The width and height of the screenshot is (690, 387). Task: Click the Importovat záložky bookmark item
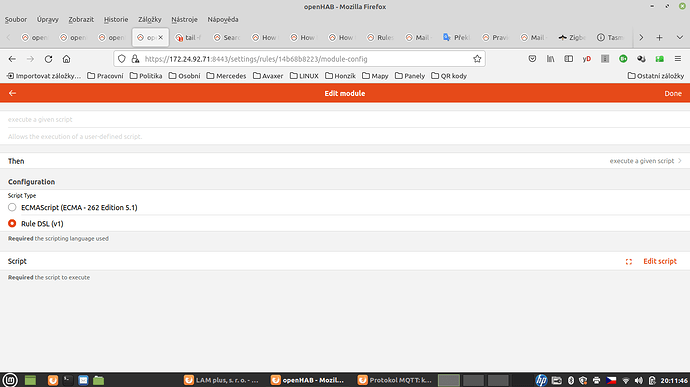(44, 76)
